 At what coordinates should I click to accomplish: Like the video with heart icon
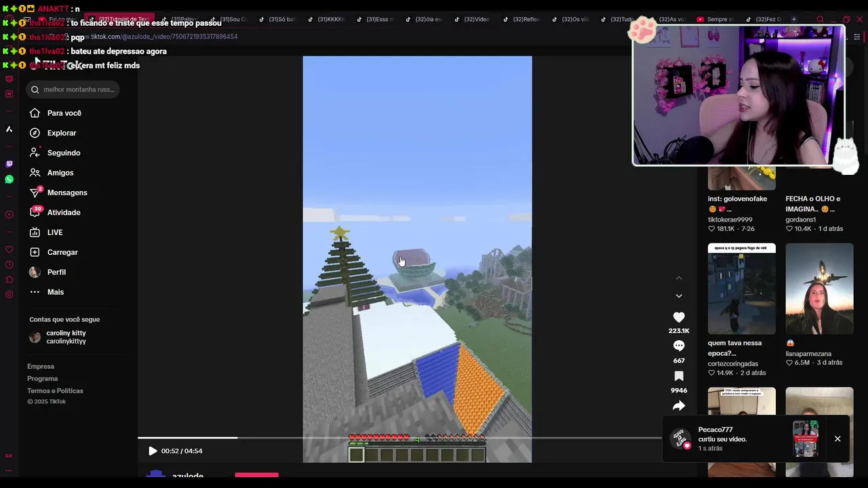pos(679,317)
